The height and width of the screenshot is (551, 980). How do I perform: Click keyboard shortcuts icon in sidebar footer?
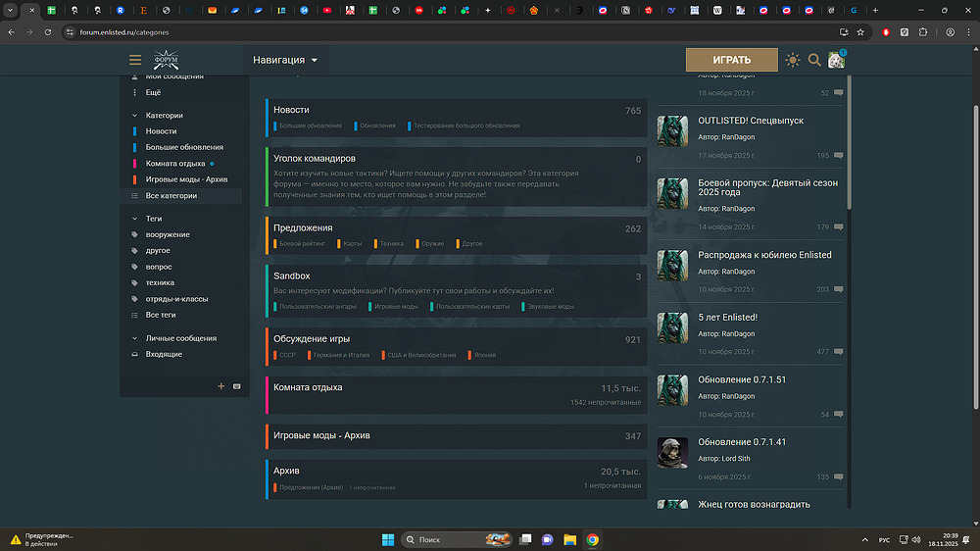[236, 386]
